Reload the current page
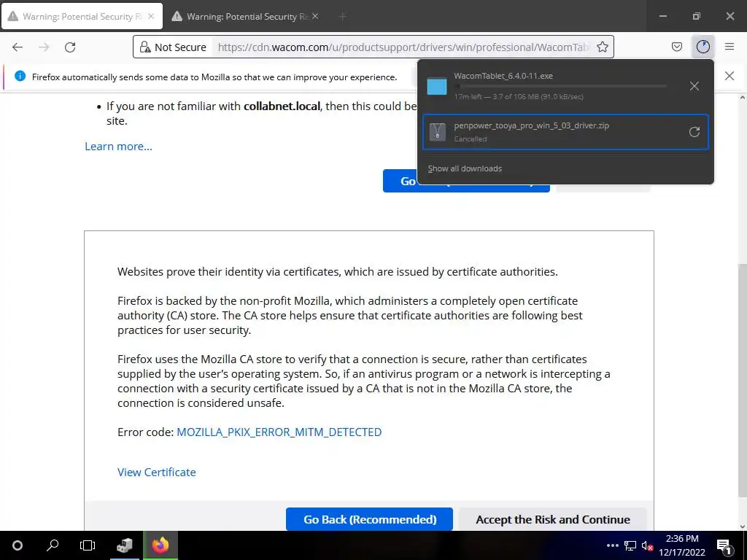The image size is (747, 560). point(70,47)
